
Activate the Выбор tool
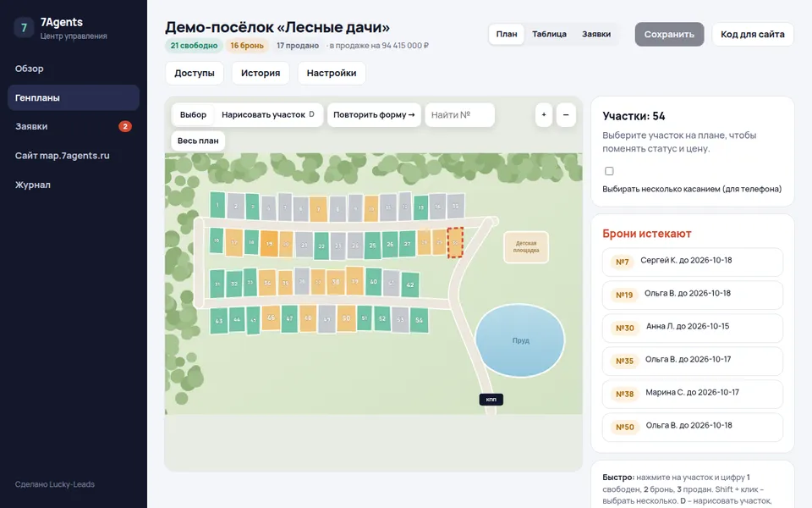click(193, 114)
